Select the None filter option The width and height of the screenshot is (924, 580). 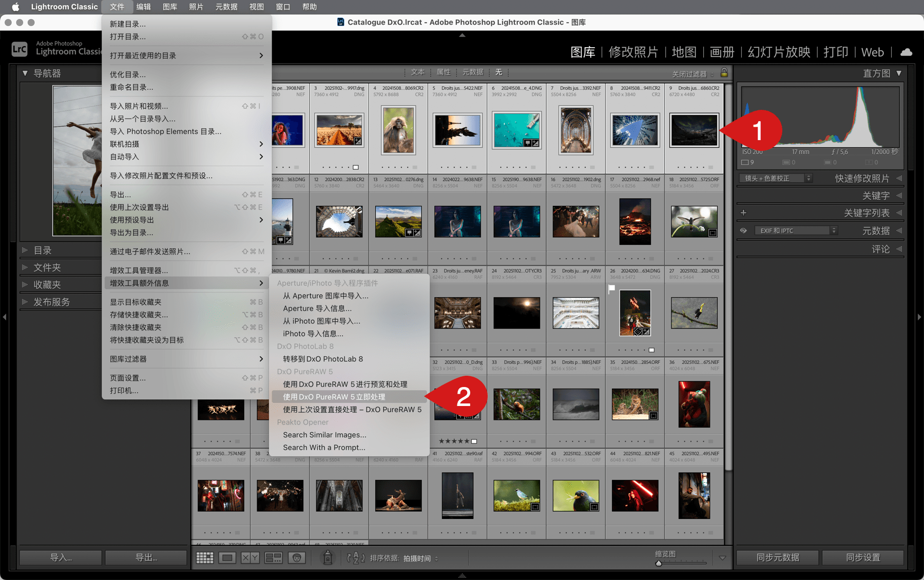click(498, 72)
